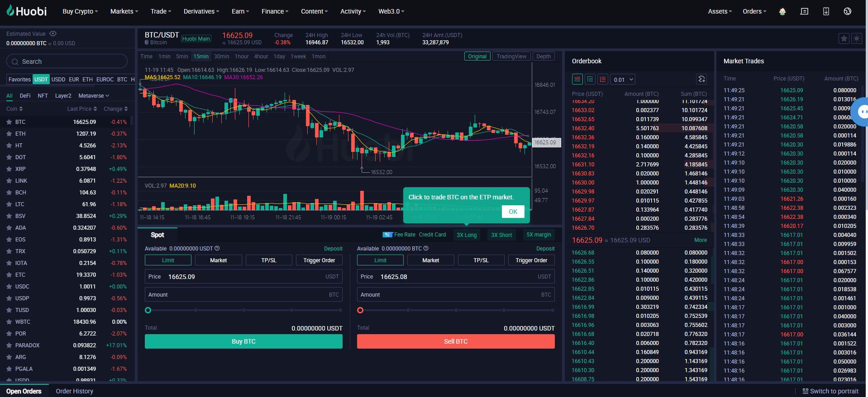The image size is (868, 397).
Task: Expand the Metaverse category dropdown
Action: pos(94,96)
